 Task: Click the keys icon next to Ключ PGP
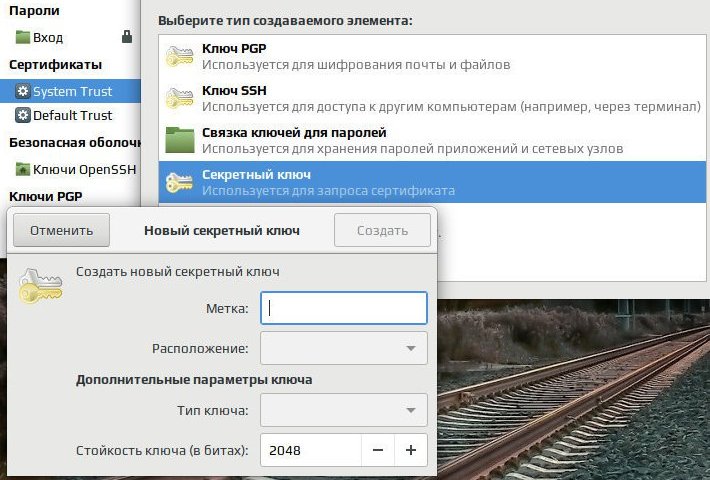pyautogui.click(x=179, y=57)
